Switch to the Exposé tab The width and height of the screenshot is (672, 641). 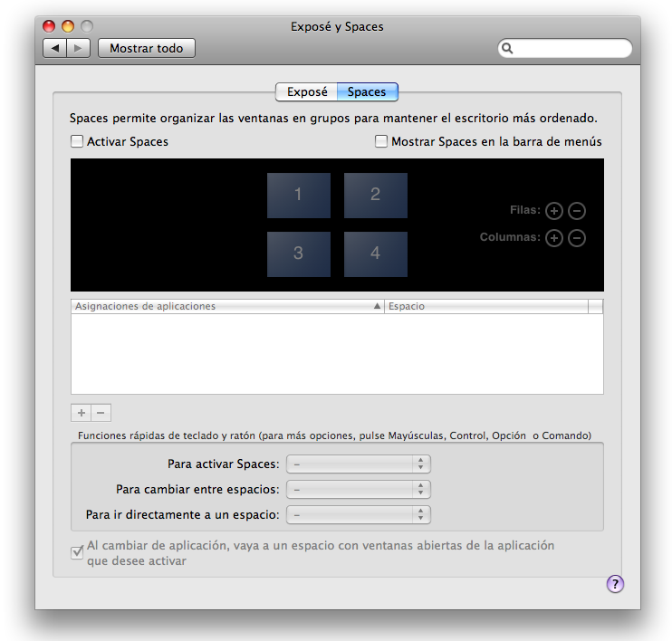pyautogui.click(x=306, y=91)
